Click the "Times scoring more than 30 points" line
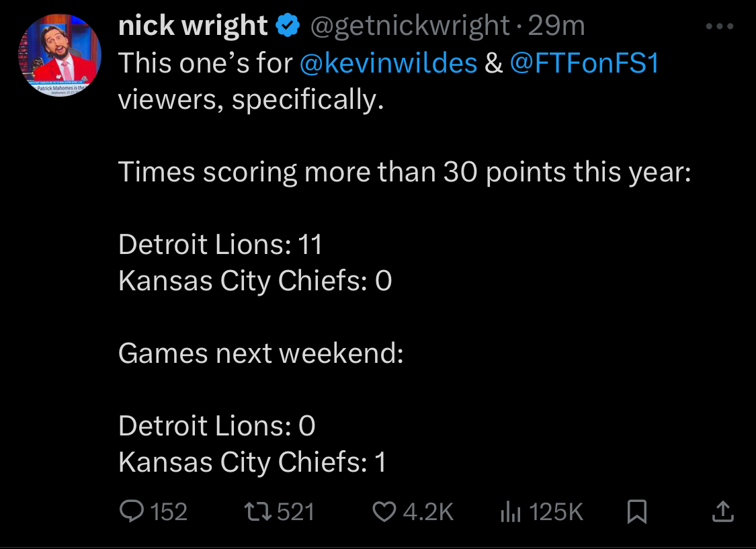756x549 pixels. coord(405,173)
